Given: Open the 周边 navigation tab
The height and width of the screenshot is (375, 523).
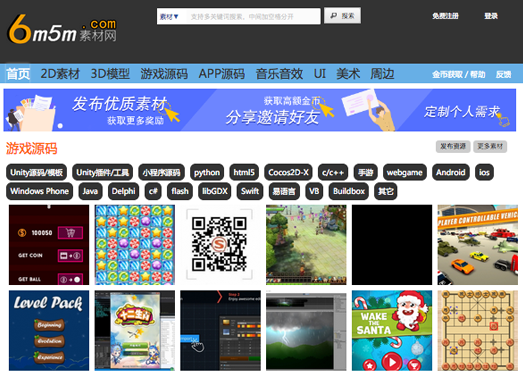Looking at the screenshot, I should point(382,74).
